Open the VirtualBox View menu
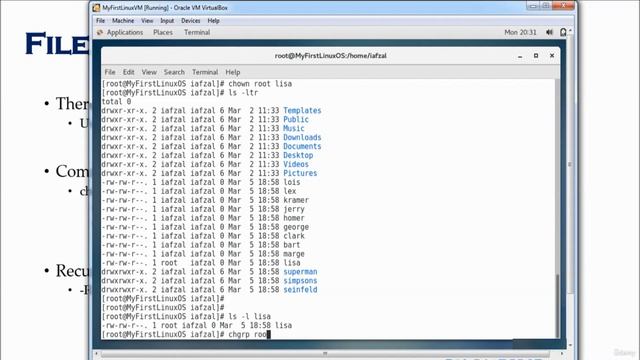The image size is (640, 360). click(x=147, y=21)
